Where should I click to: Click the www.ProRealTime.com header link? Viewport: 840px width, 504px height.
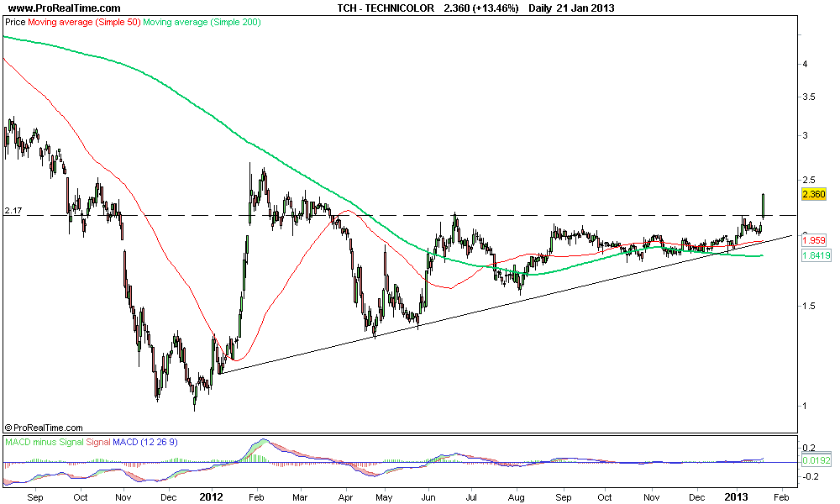click(x=64, y=8)
